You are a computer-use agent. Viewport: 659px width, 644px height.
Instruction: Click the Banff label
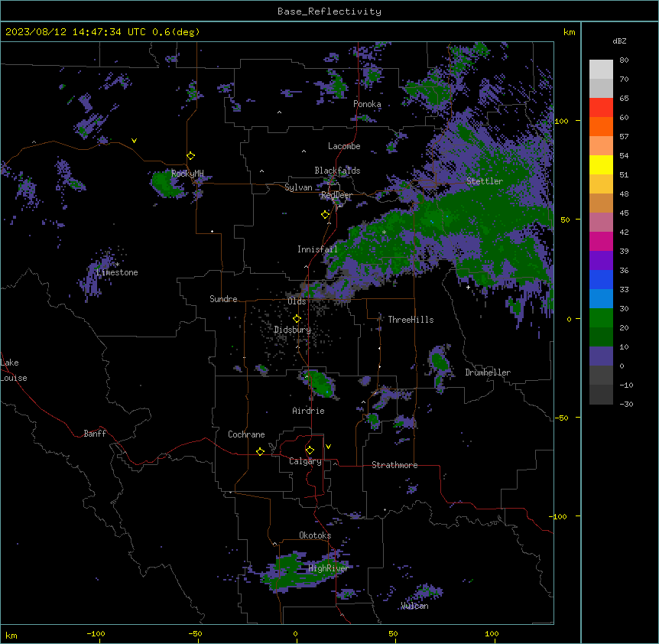coord(95,434)
